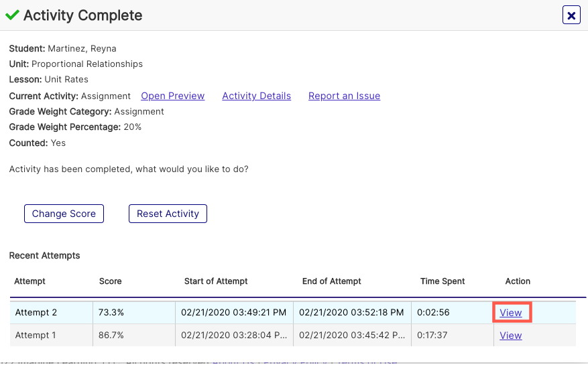The height and width of the screenshot is (365, 588).
Task: Click the Time Spent column header
Action: [443, 281]
